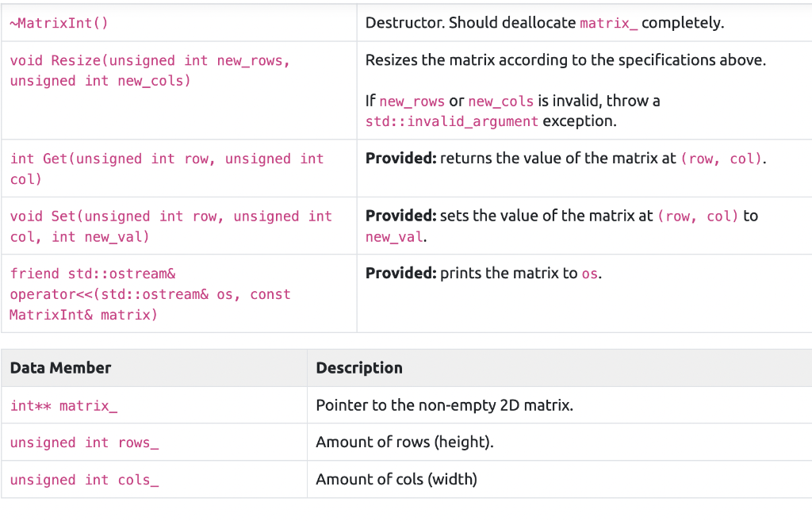Click the void Resize function signature

(x=150, y=71)
